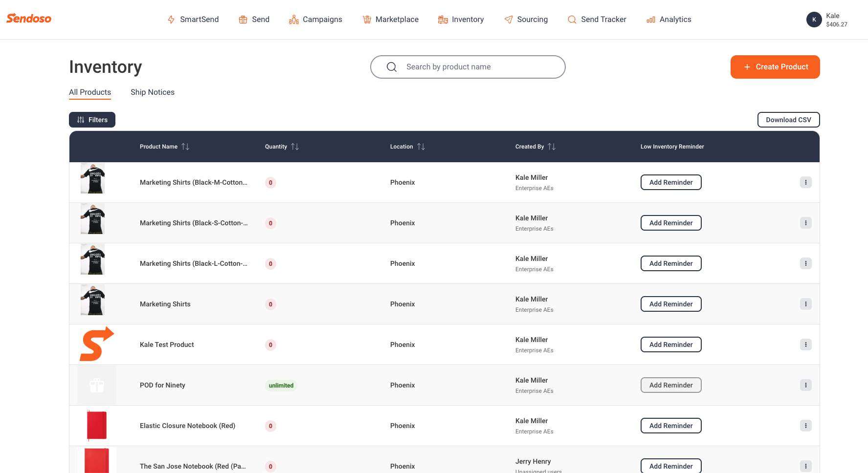This screenshot has height=473, width=868.
Task: Add Reminder for POD for Ninety
Action: coord(671,385)
